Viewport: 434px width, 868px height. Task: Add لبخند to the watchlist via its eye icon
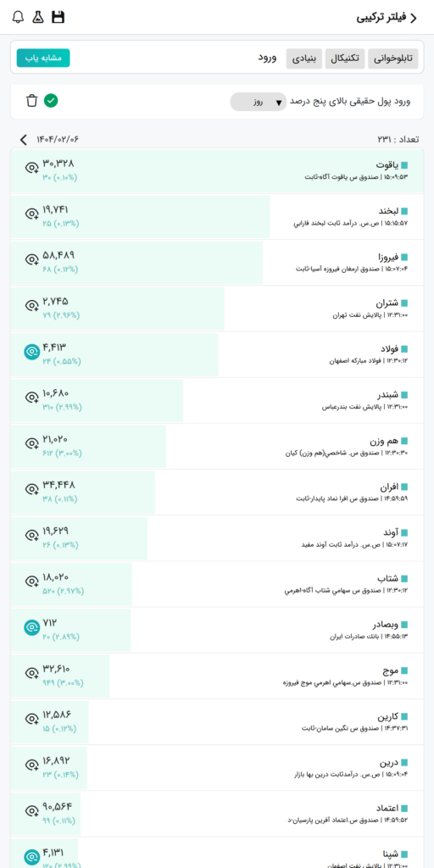click(x=31, y=214)
